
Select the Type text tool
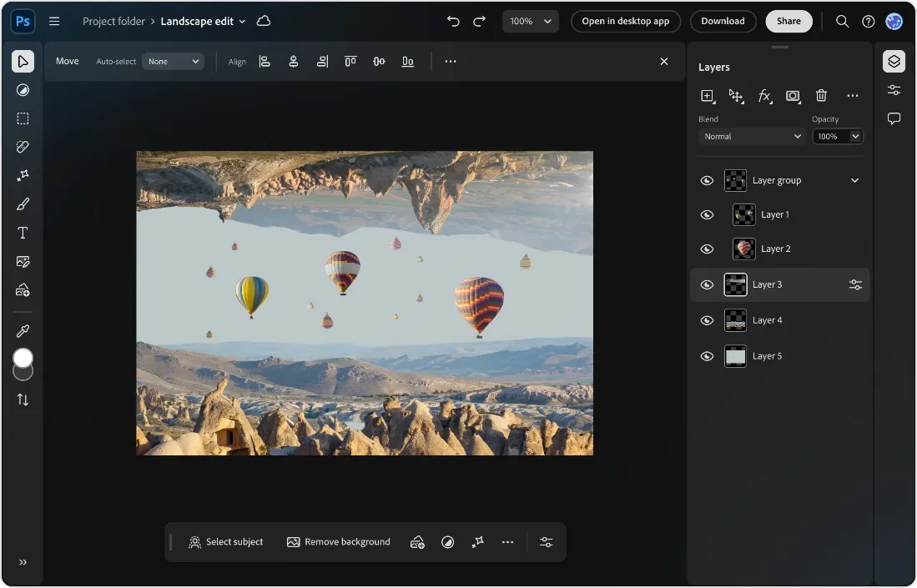(x=23, y=233)
